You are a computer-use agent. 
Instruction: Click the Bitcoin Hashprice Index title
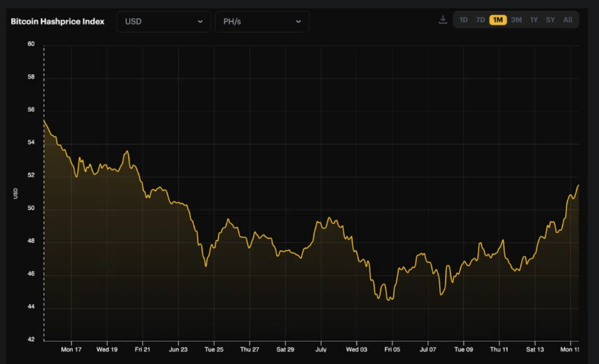tap(58, 22)
